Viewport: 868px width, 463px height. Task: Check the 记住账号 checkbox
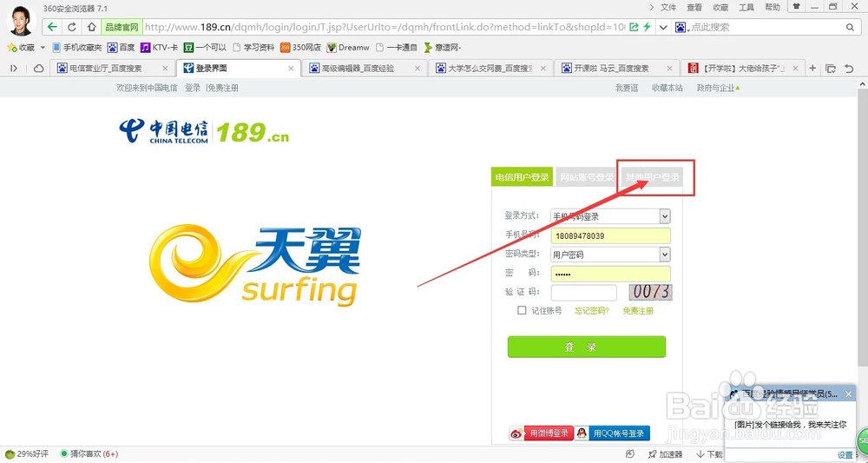[x=522, y=310]
